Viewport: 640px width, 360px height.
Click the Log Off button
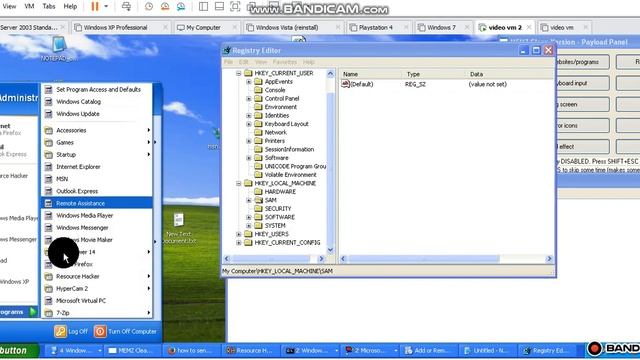(71, 331)
